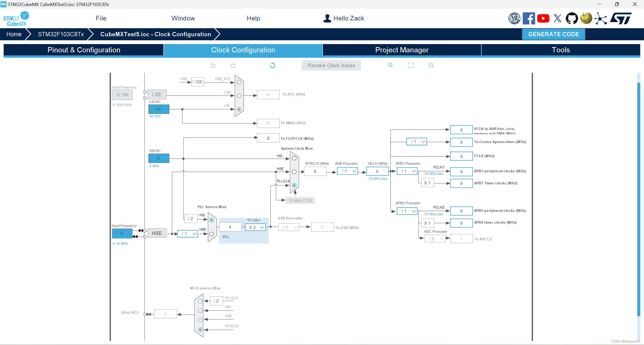The image size is (644, 345).
Task: Click GENERATE CODE button
Action: tap(553, 34)
